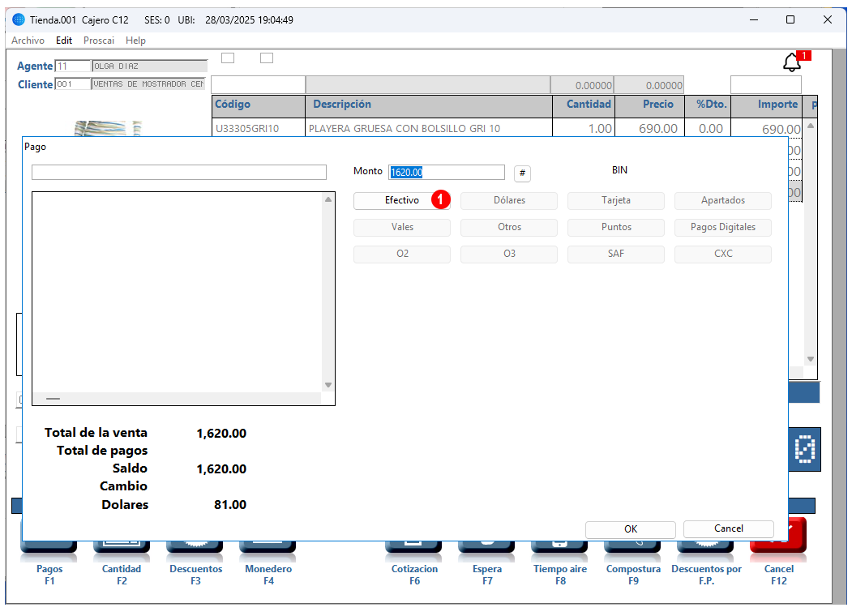Click Cancel in the Pago dialog

[728, 528]
